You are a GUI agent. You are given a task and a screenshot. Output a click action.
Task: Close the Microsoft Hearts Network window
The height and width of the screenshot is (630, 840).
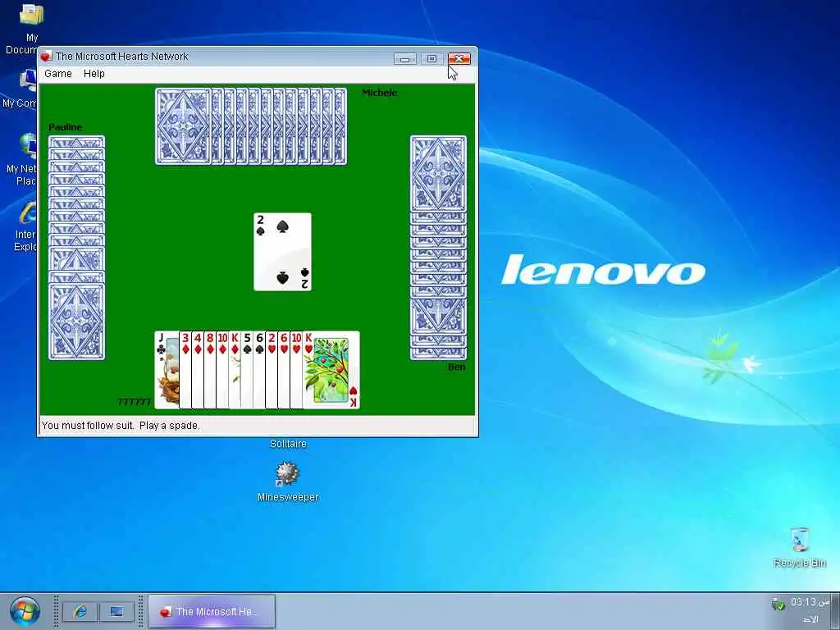459,58
